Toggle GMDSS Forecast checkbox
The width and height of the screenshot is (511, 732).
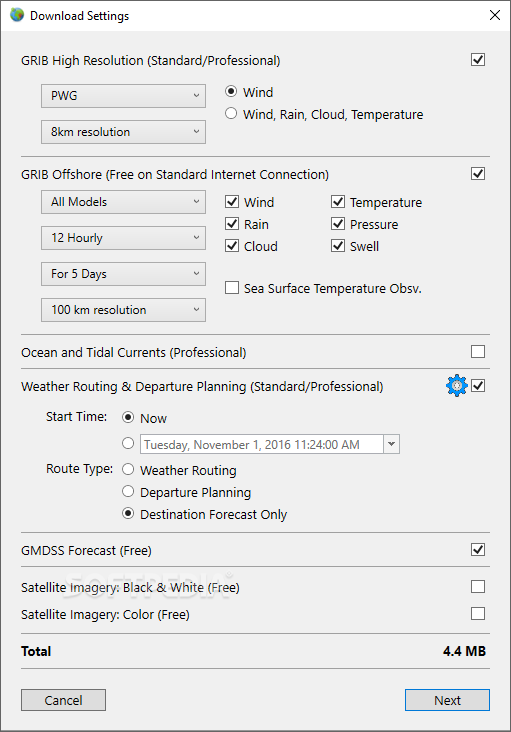478,549
